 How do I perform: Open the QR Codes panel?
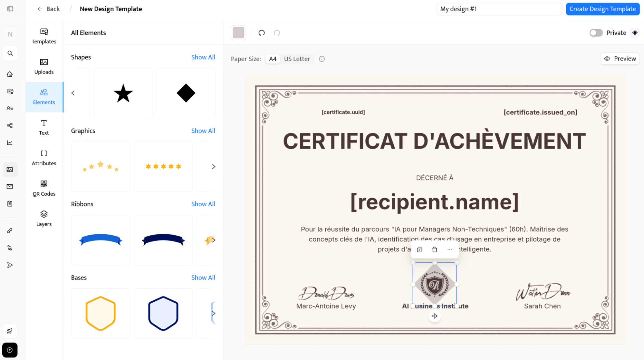click(44, 189)
